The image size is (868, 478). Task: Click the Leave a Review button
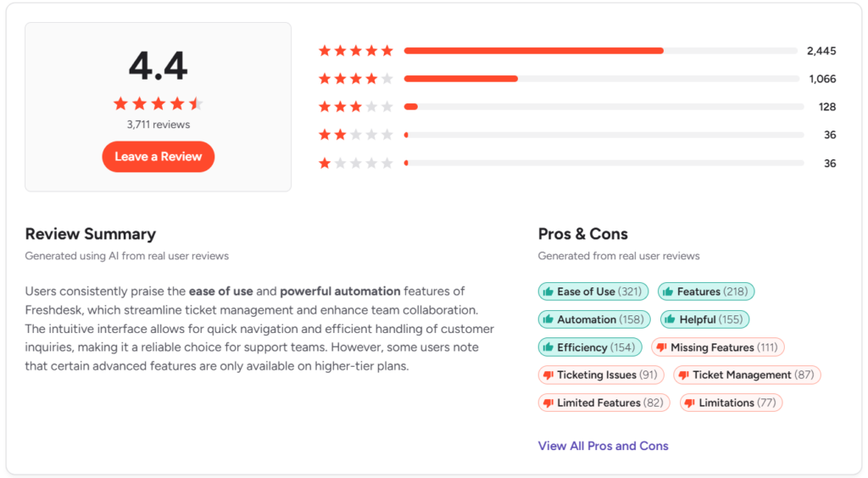tap(159, 157)
